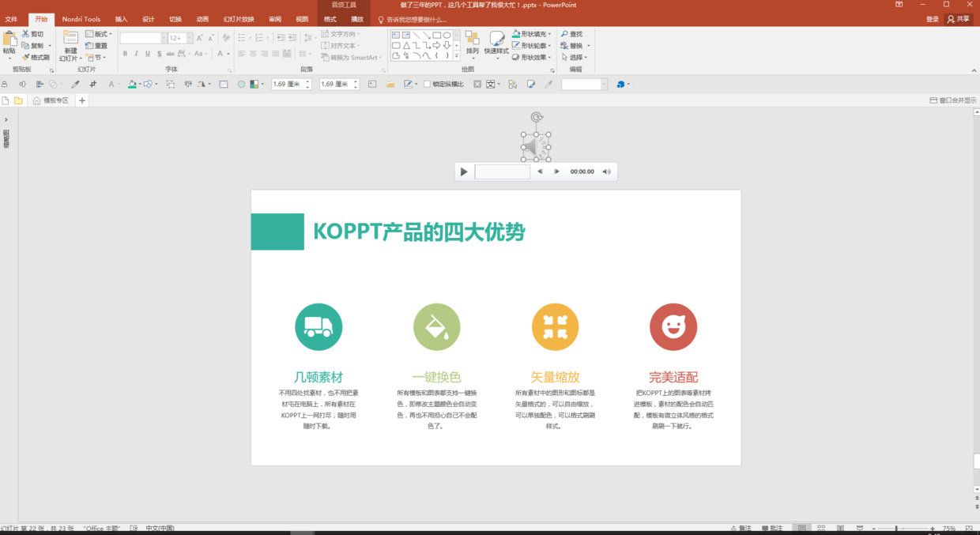This screenshot has width=980, height=535.
Task: Click the Sign in (登录) link
Action: (x=933, y=19)
